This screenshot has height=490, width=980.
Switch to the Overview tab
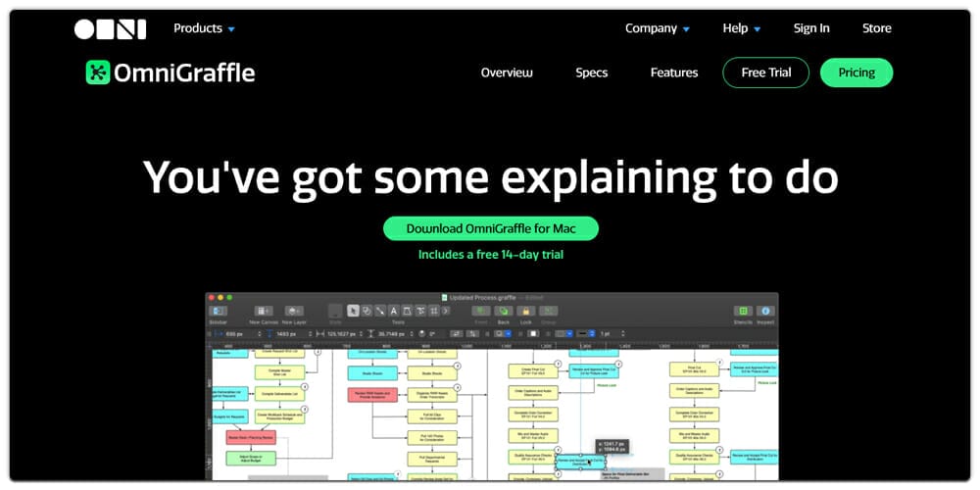coord(507,73)
